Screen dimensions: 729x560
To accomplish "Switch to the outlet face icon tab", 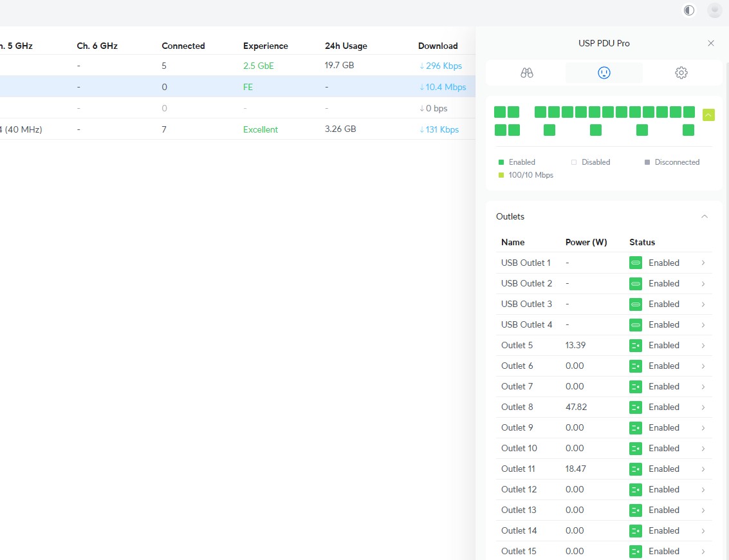I will point(604,73).
